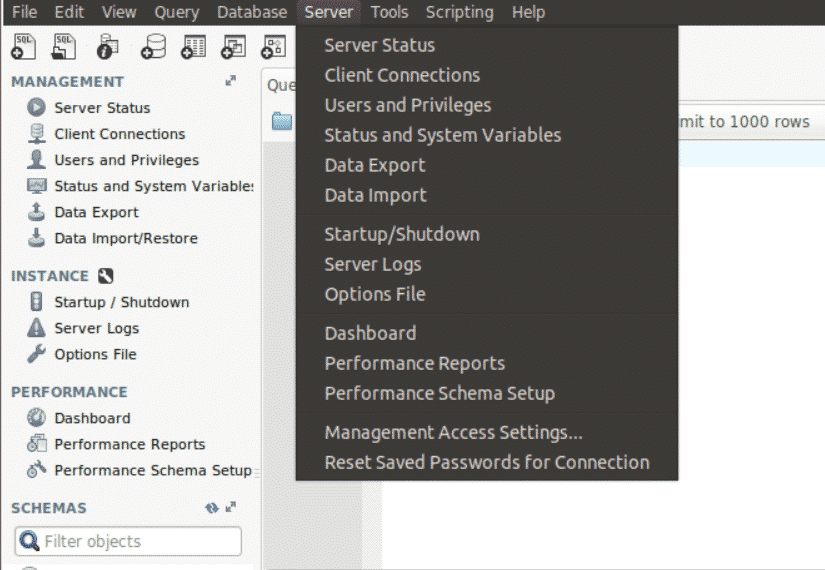
Task: Click the create new table toolbar icon
Action: click(x=194, y=47)
